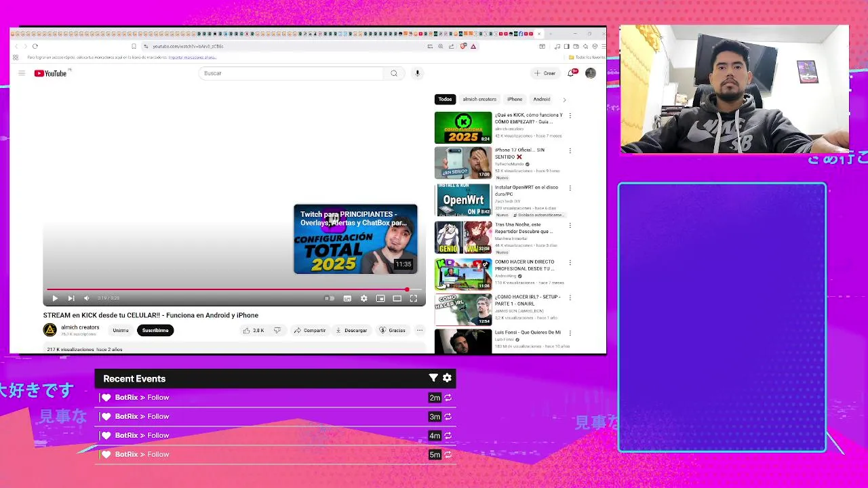Toggle subtitles in the player
The image size is (868, 488).
pyautogui.click(x=347, y=298)
